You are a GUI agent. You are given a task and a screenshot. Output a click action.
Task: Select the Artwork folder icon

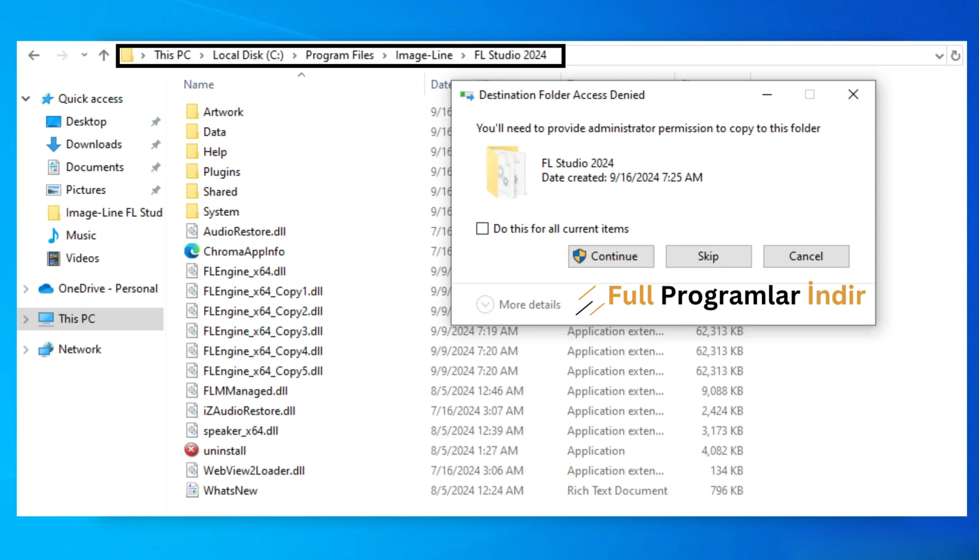192,112
